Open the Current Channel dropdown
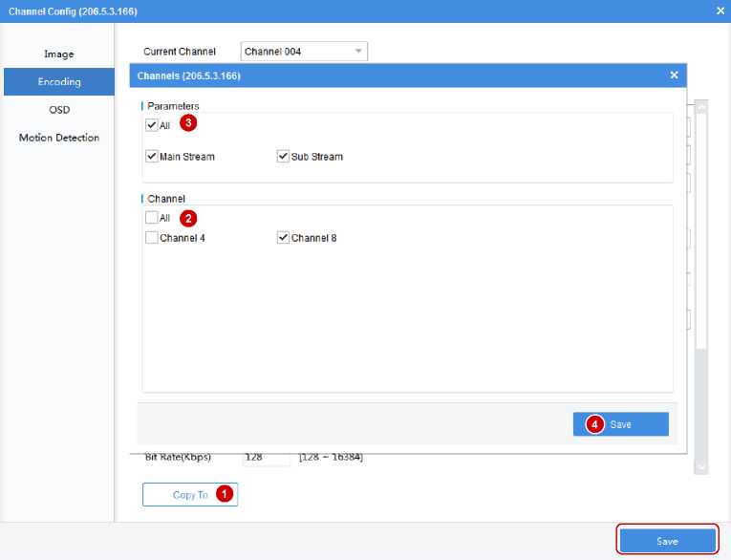Screen dimensions: 731x560 pos(303,52)
